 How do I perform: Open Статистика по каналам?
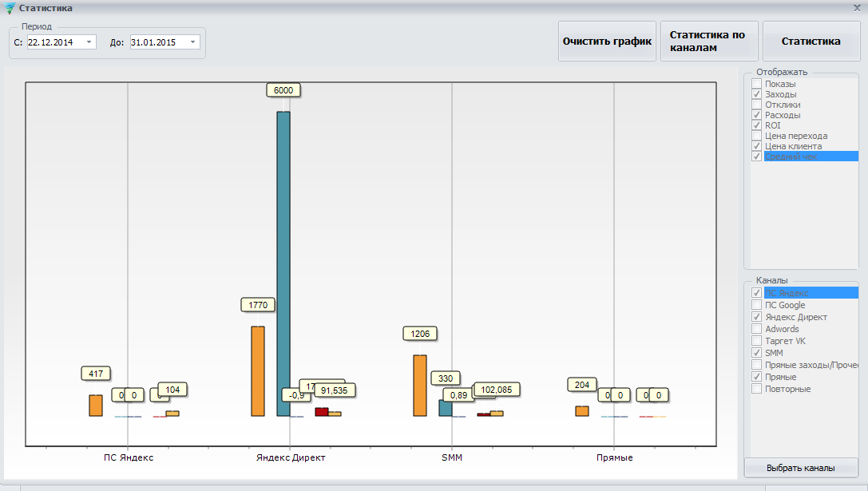pos(709,41)
